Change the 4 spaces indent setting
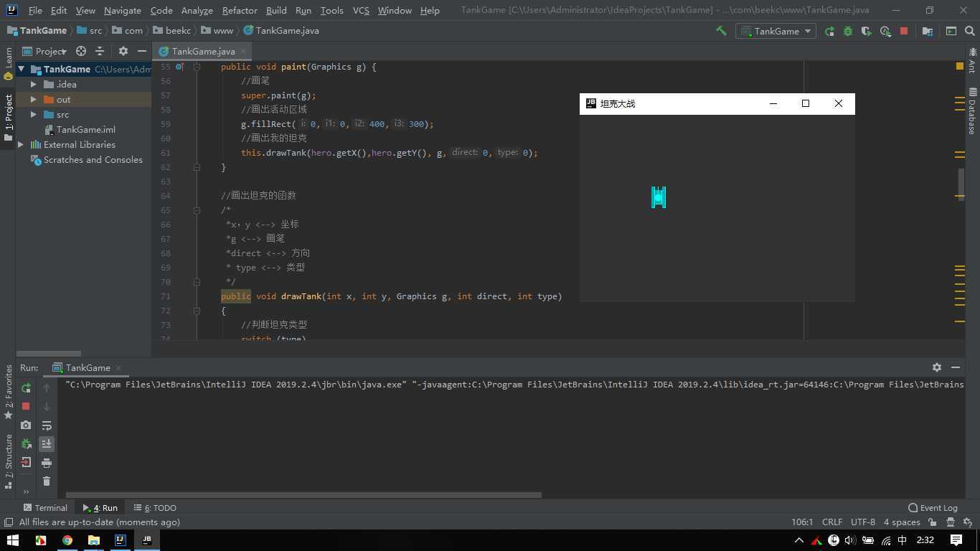 [x=902, y=522]
